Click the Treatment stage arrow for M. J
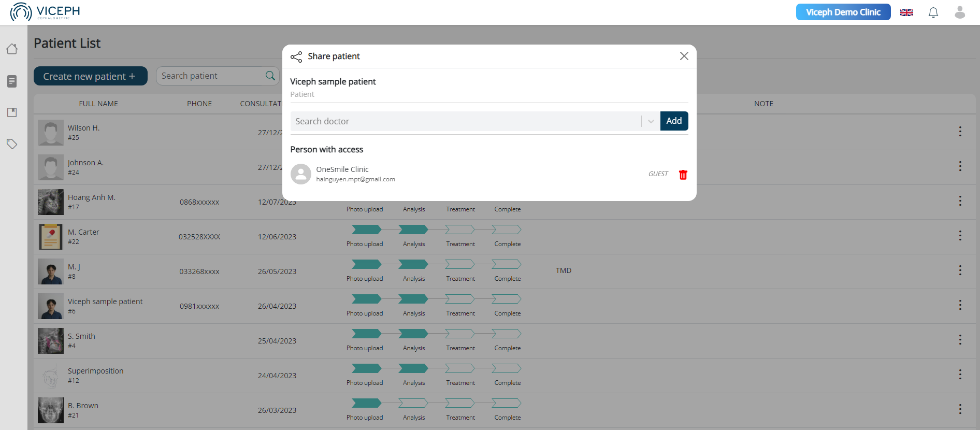 (459, 265)
